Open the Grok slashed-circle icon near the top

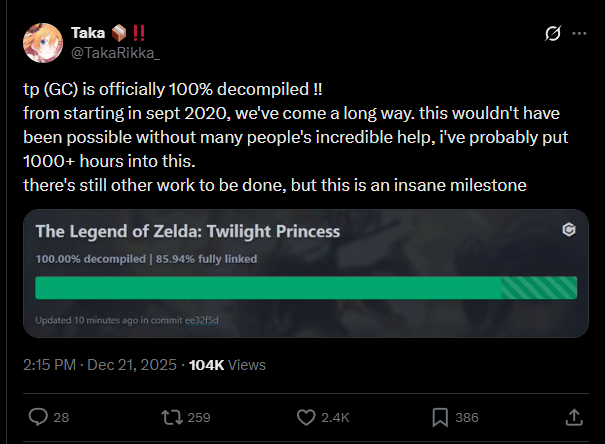(553, 34)
